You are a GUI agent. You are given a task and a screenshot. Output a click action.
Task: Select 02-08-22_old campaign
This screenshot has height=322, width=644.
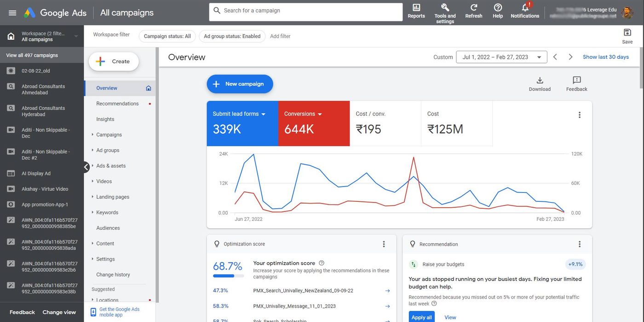pos(42,71)
